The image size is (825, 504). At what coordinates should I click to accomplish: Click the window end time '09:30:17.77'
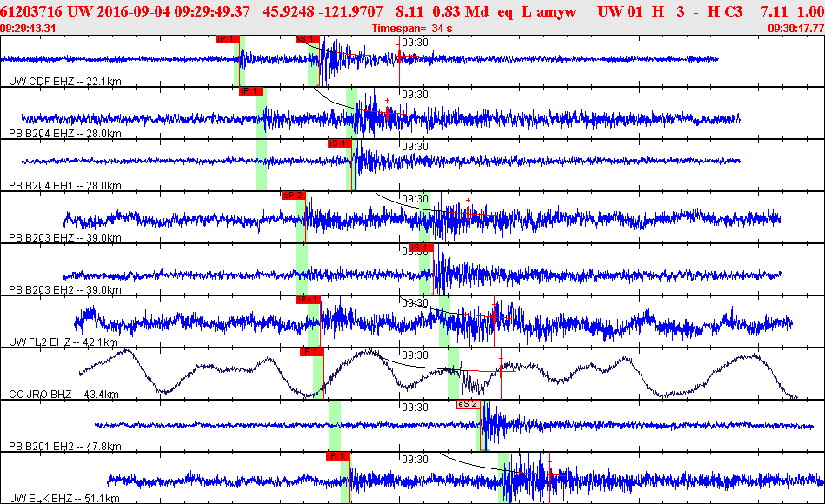[796, 29]
